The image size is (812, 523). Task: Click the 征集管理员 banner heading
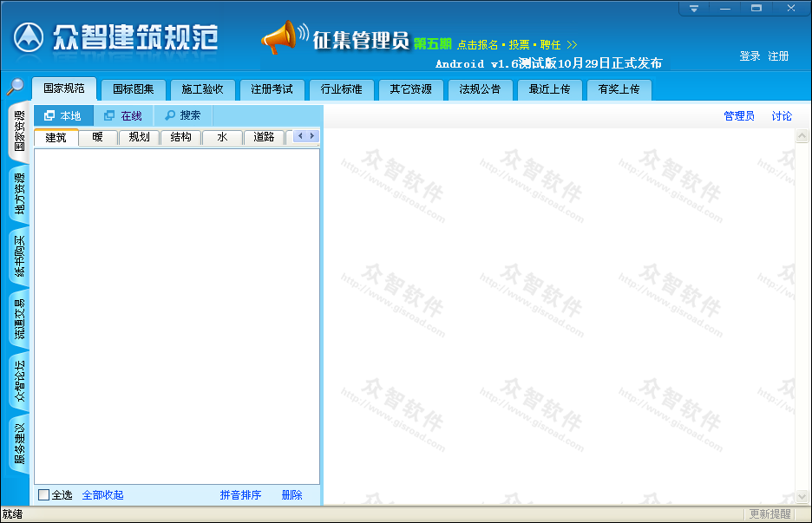click(x=361, y=41)
